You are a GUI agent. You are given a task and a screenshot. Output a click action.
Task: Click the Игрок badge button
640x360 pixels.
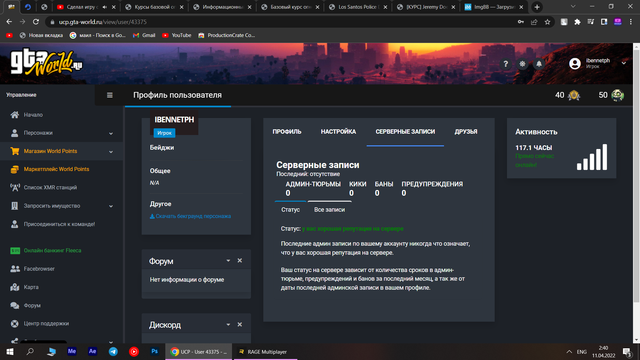click(164, 133)
